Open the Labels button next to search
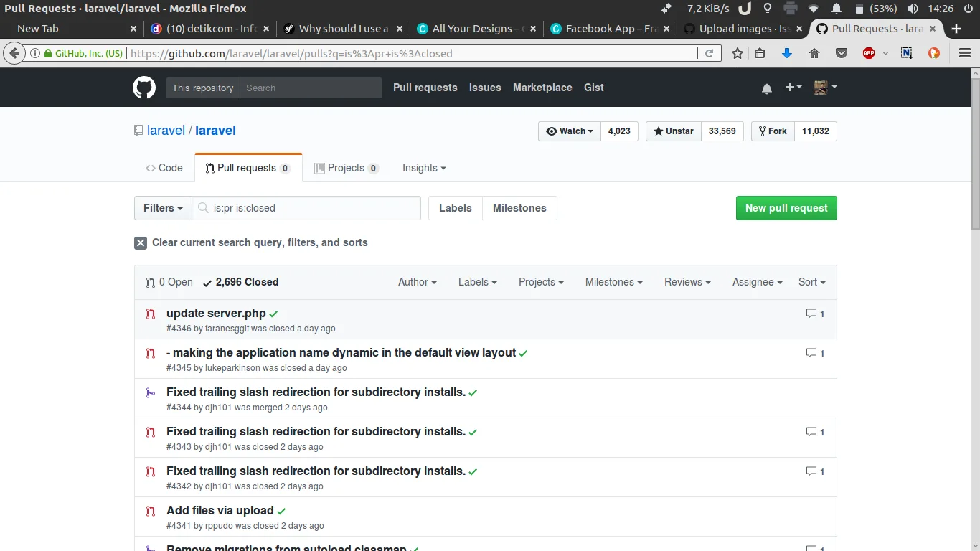 pos(456,208)
